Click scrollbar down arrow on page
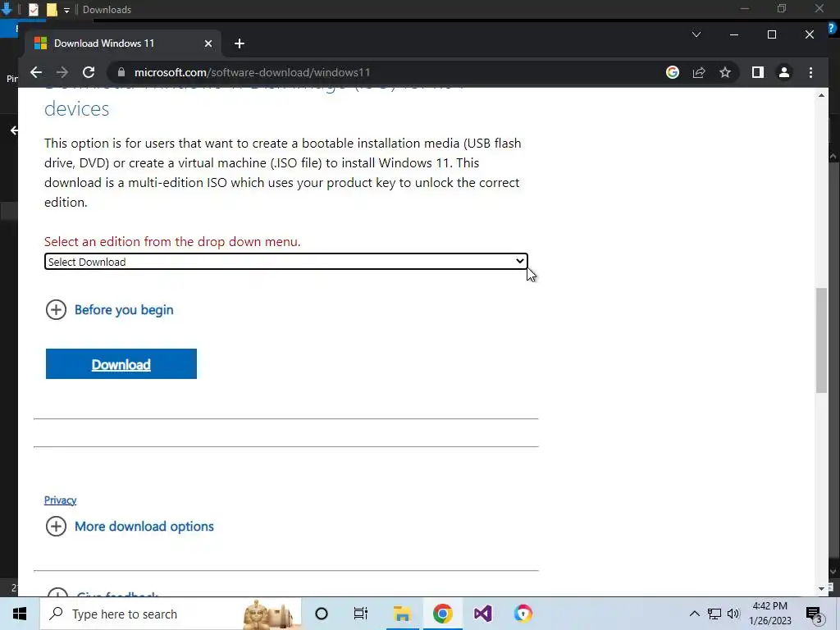This screenshot has height=630, width=840. coord(822,588)
